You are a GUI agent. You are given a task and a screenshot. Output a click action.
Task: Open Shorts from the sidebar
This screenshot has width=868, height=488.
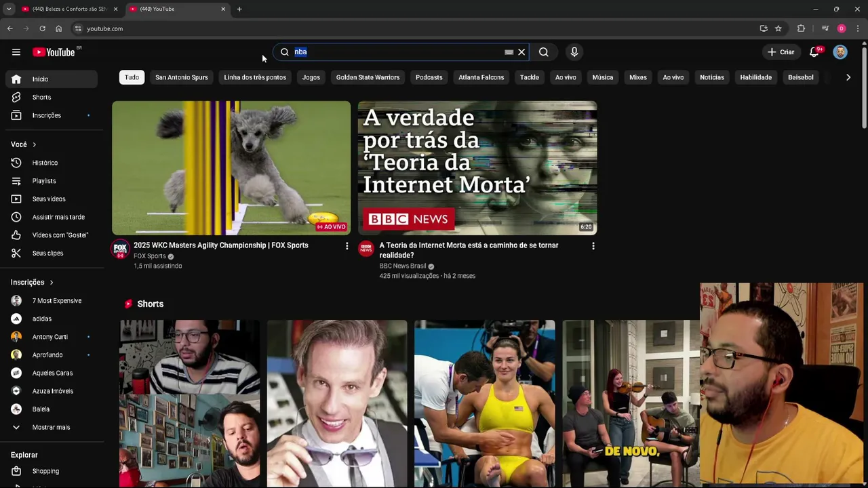(52, 98)
